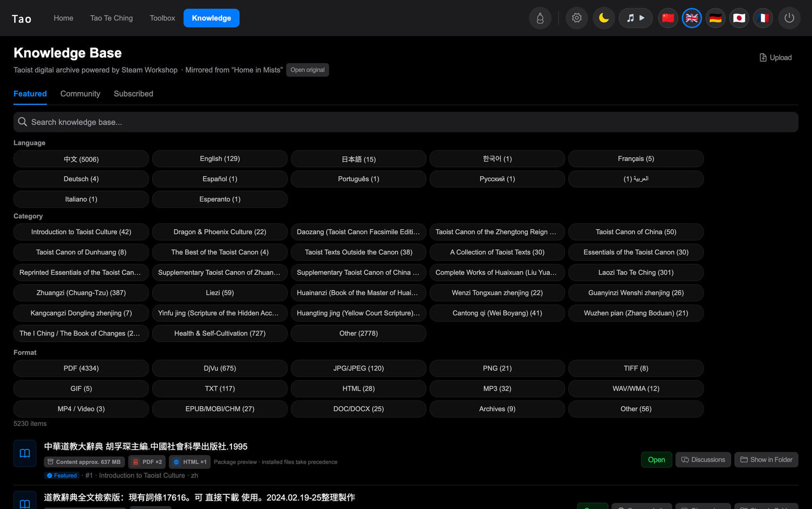Select the UK flag language

692,18
